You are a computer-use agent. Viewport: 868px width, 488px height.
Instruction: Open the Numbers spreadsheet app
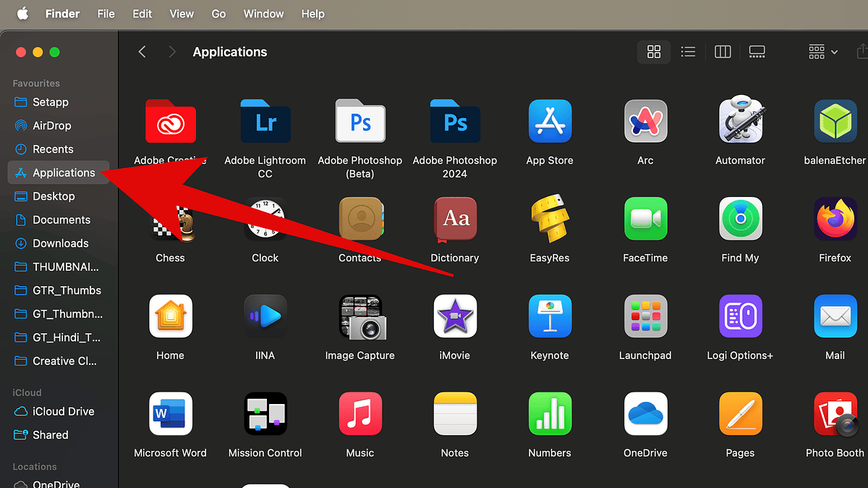[550, 414]
